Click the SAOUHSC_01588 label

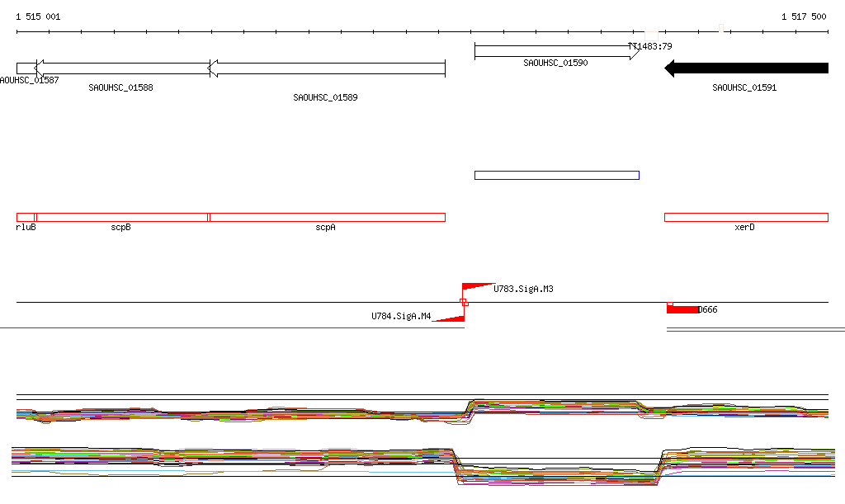[x=120, y=87]
